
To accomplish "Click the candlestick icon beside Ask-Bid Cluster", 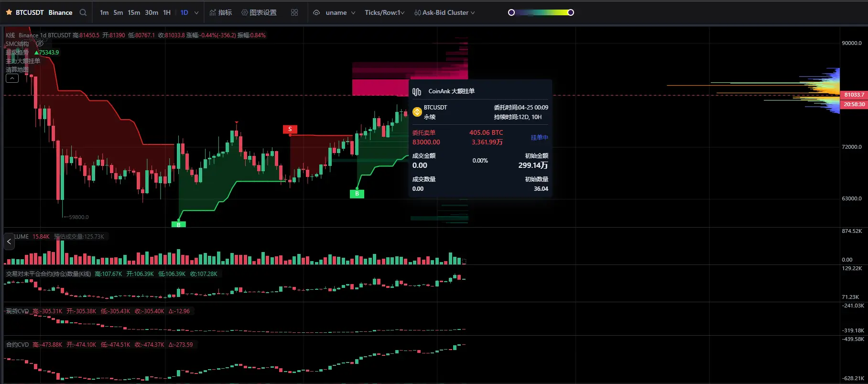I will point(417,12).
